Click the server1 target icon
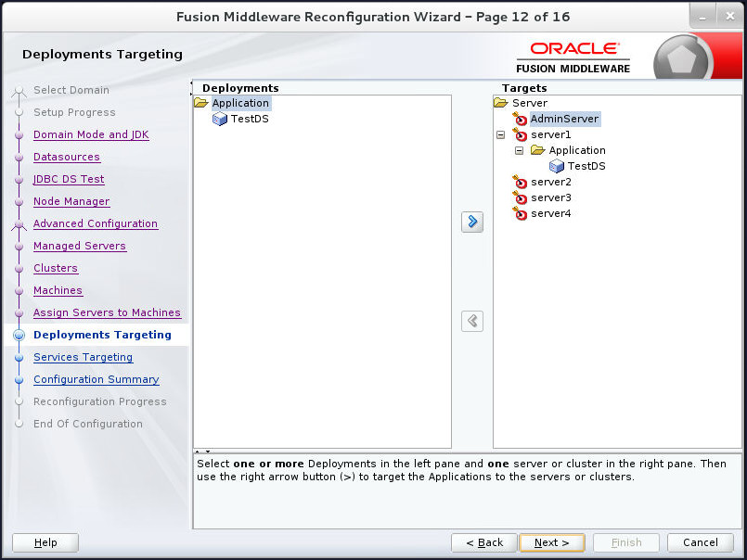The height and width of the screenshot is (560, 747). click(520, 134)
